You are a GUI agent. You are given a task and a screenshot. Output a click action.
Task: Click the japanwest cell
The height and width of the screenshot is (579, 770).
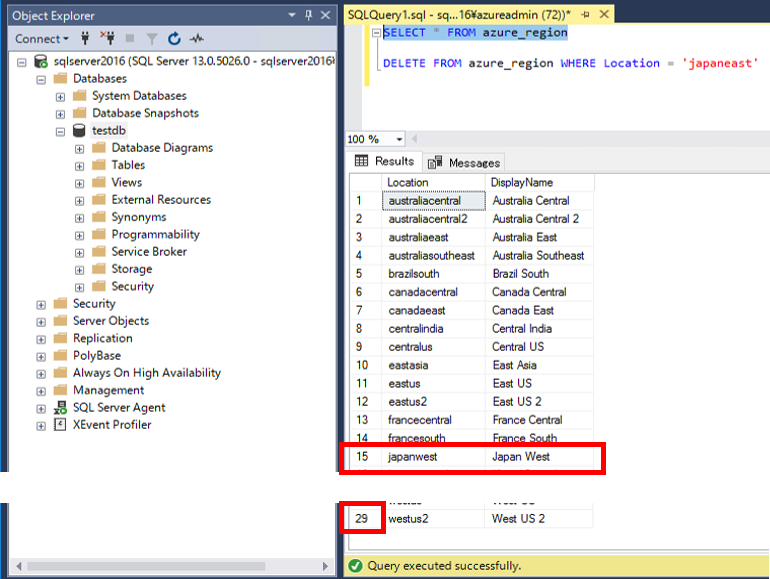(x=434, y=456)
